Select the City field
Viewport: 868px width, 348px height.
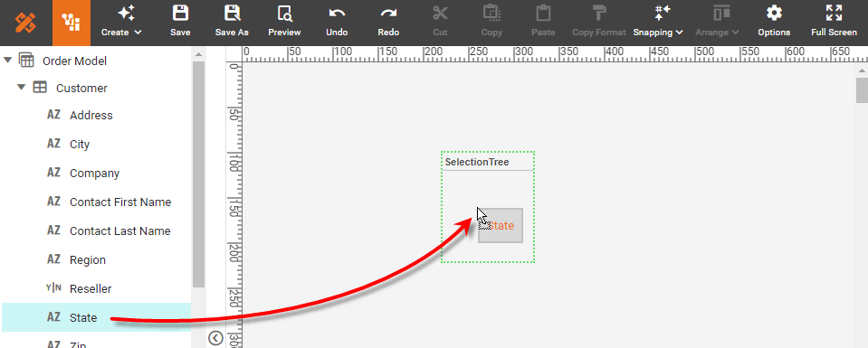coord(80,144)
